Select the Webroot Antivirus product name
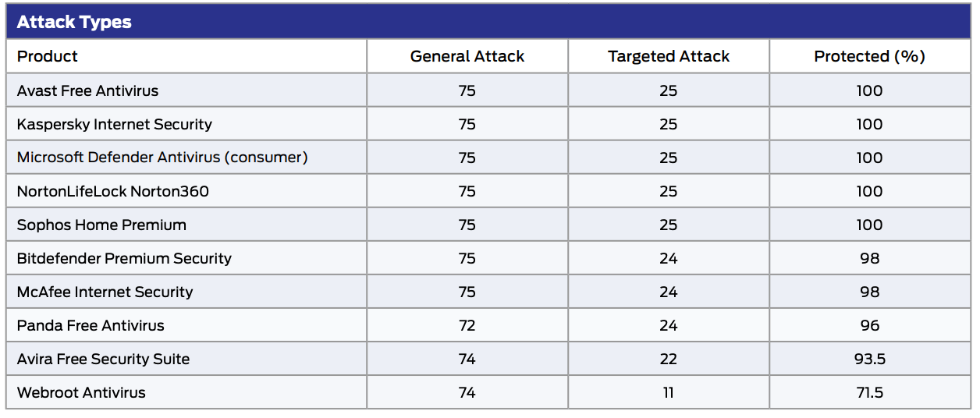 coord(81,392)
